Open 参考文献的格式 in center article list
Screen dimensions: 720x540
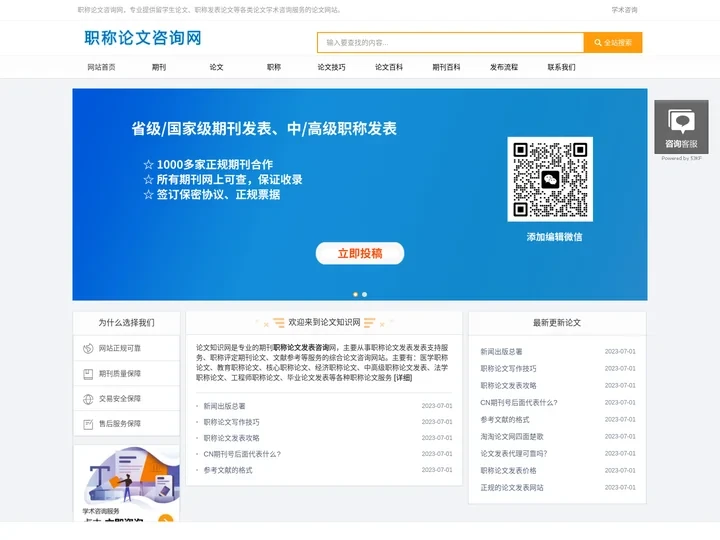point(228,470)
